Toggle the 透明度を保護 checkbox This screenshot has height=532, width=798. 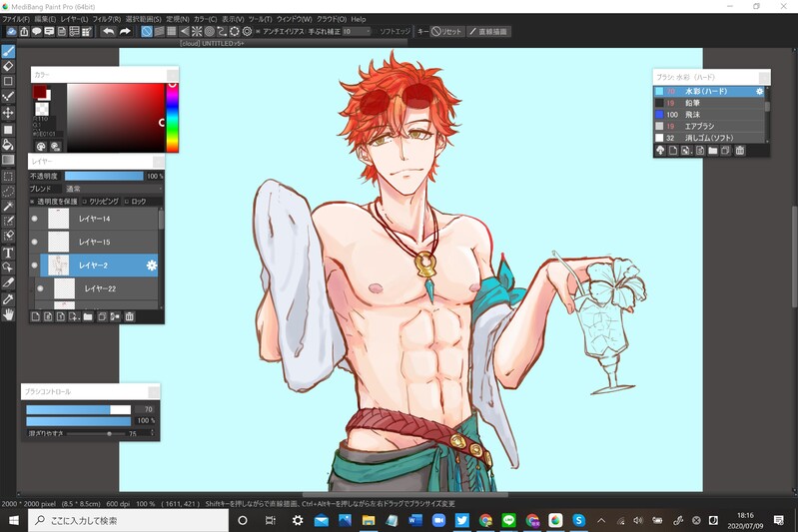click(x=32, y=202)
